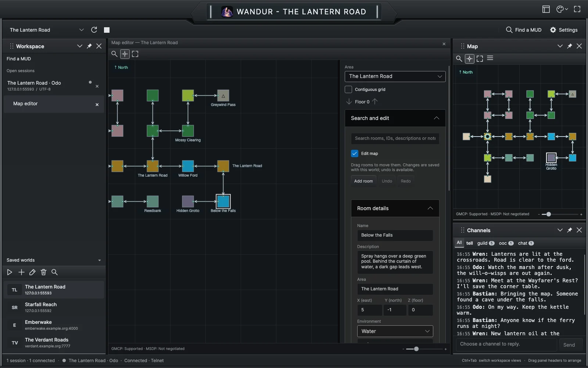Select Starfall Reach saved world
Image resolution: width=588 pixels, height=368 pixels.
tap(54, 308)
